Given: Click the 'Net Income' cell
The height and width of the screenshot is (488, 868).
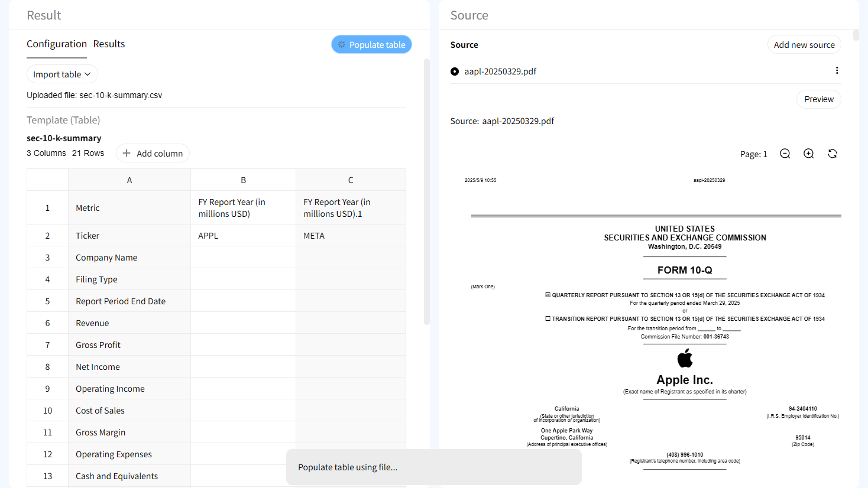Looking at the screenshot, I should (x=129, y=367).
